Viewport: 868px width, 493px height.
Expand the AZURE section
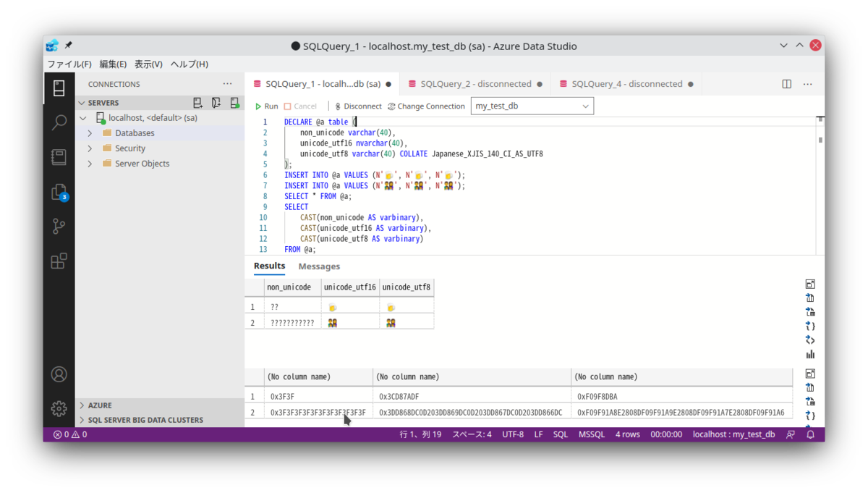coord(159,405)
